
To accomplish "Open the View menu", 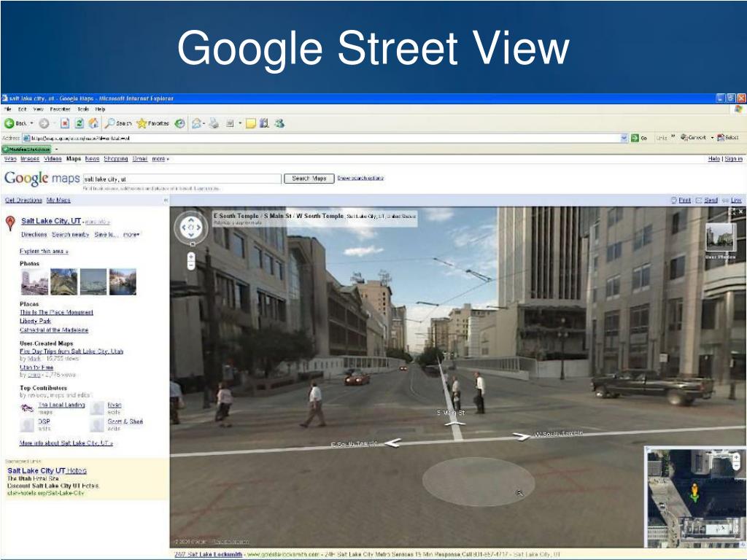I will pyautogui.click(x=38, y=109).
